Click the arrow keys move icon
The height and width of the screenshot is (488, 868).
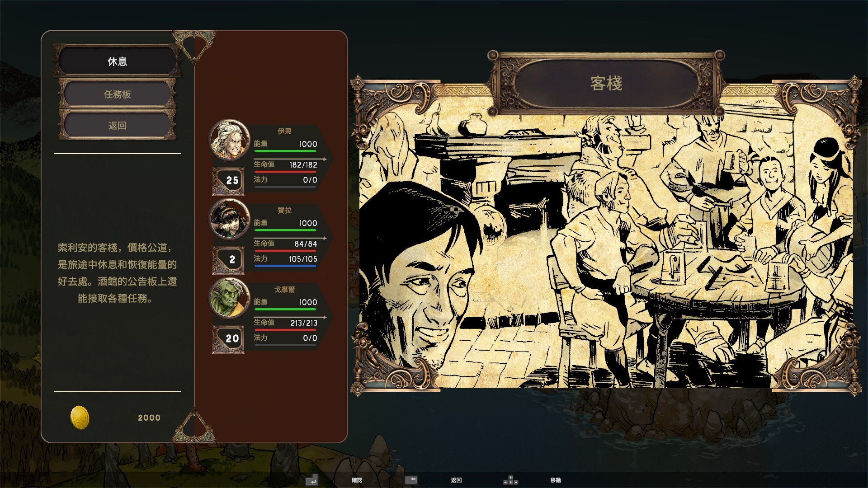pos(510,480)
